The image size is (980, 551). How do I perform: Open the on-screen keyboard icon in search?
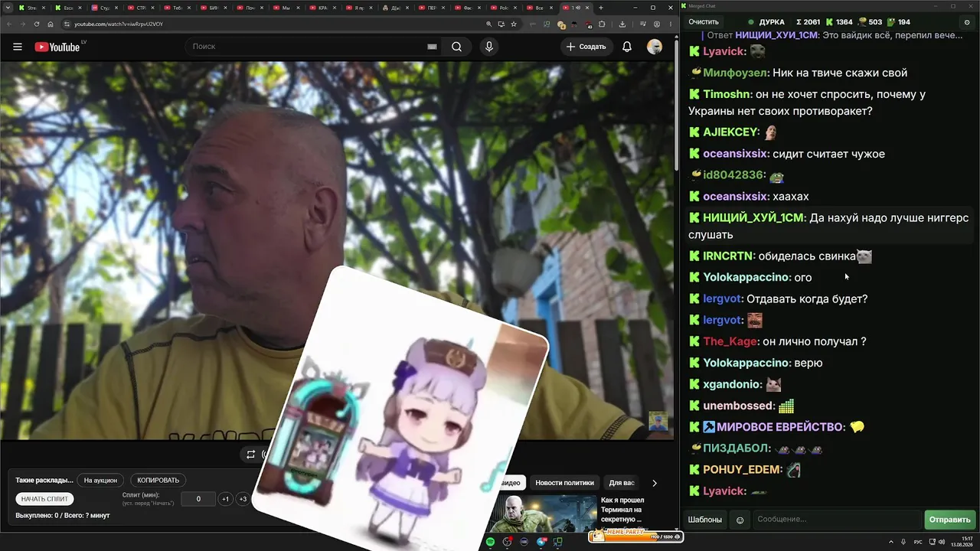tap(432, 47)
